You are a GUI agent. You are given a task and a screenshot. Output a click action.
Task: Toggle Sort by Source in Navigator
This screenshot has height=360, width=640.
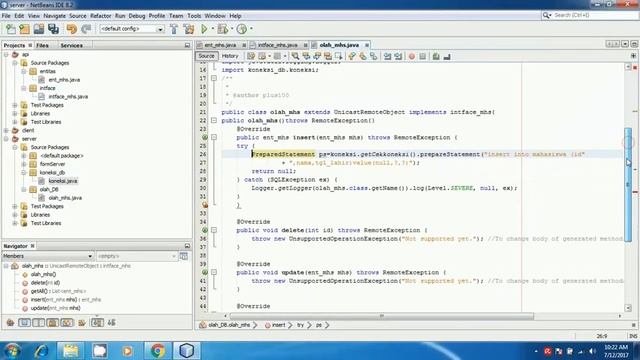111,323
